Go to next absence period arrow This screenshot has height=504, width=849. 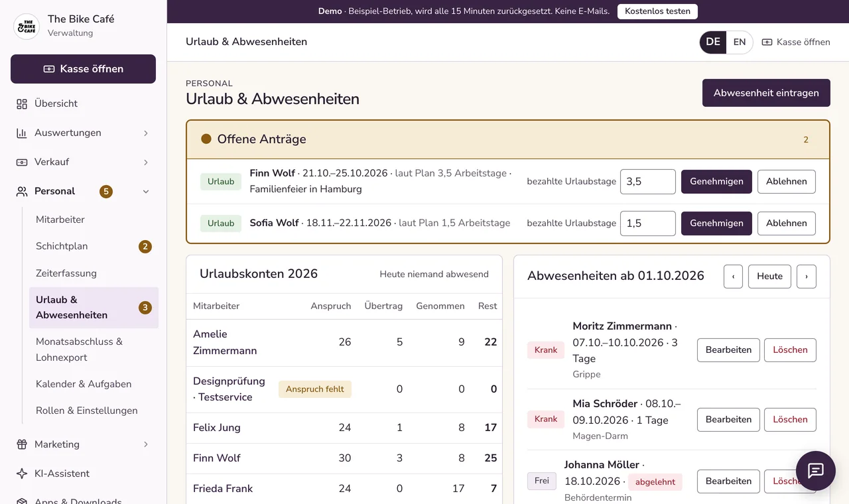[807, 277]
